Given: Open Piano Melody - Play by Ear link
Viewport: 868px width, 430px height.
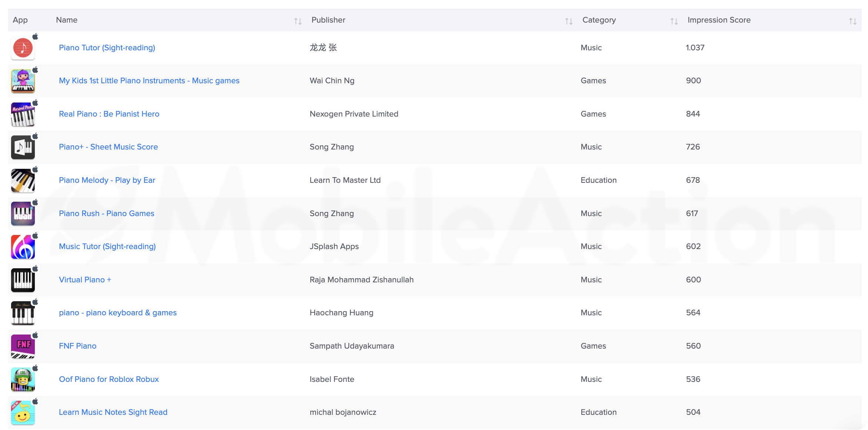Looking at the screenshot, I should (107, 180).
